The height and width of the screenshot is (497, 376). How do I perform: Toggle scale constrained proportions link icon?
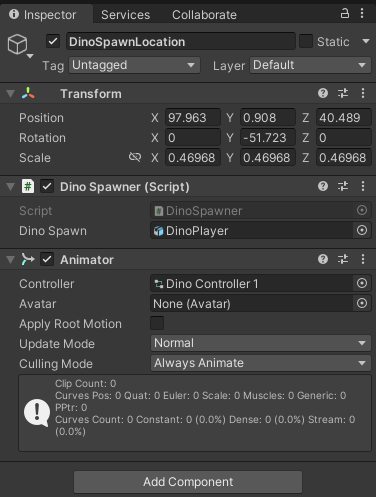pyautogui.click(x=135, y=157)
